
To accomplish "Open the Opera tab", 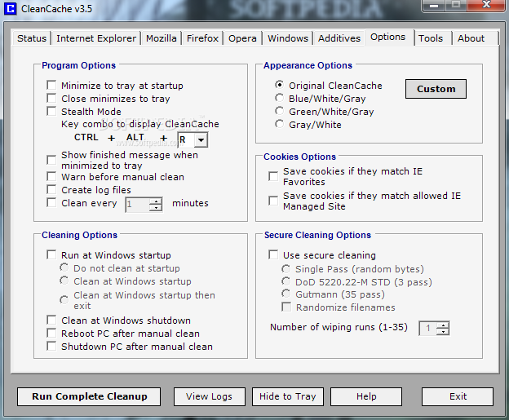I will tap(242, 38).
